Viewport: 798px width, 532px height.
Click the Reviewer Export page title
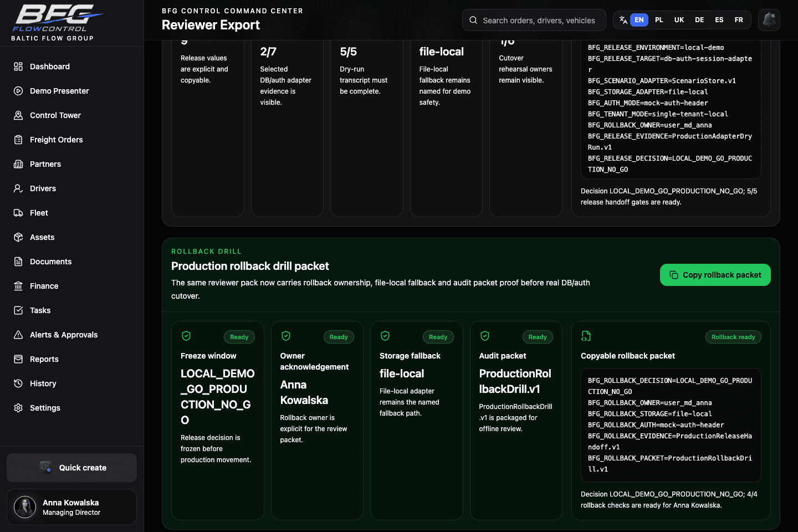pyautogui.click(x=211, y=25)
